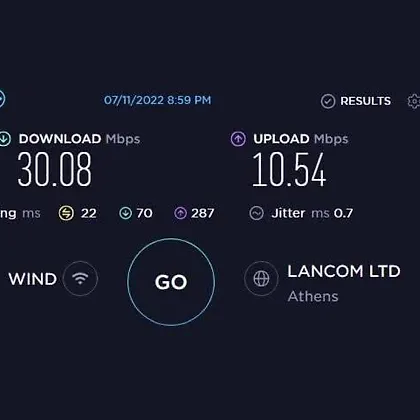Click the Athens server location text

point(313,296)
